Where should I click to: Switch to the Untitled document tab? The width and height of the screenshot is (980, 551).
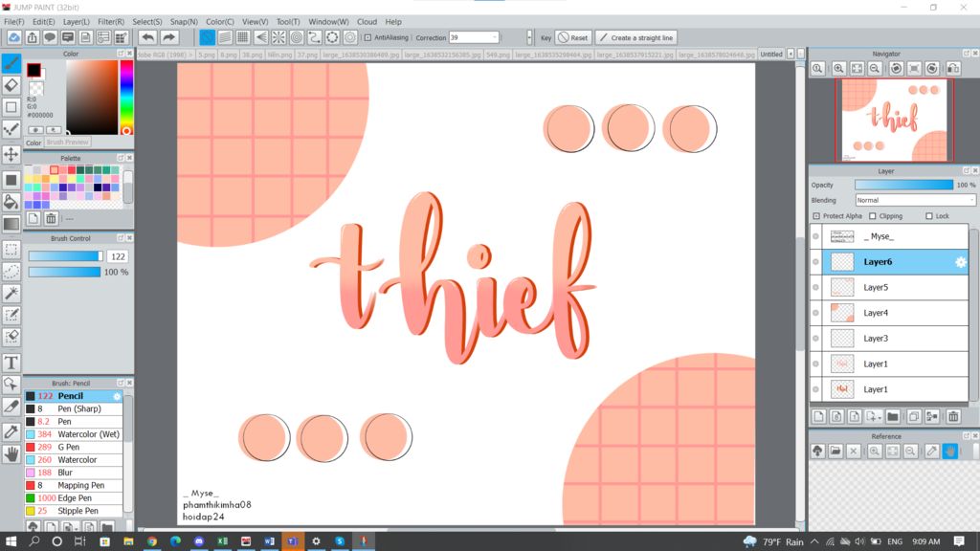(x=771, y=55)
